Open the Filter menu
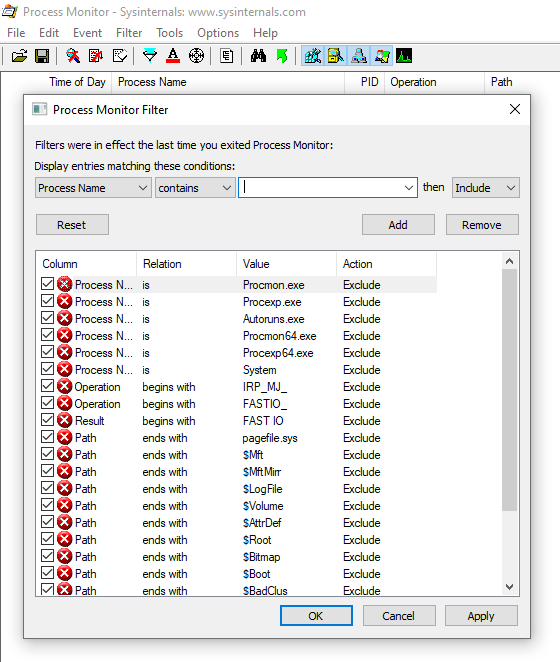Screen dimensions: 560x662 [x=129, y=33]
